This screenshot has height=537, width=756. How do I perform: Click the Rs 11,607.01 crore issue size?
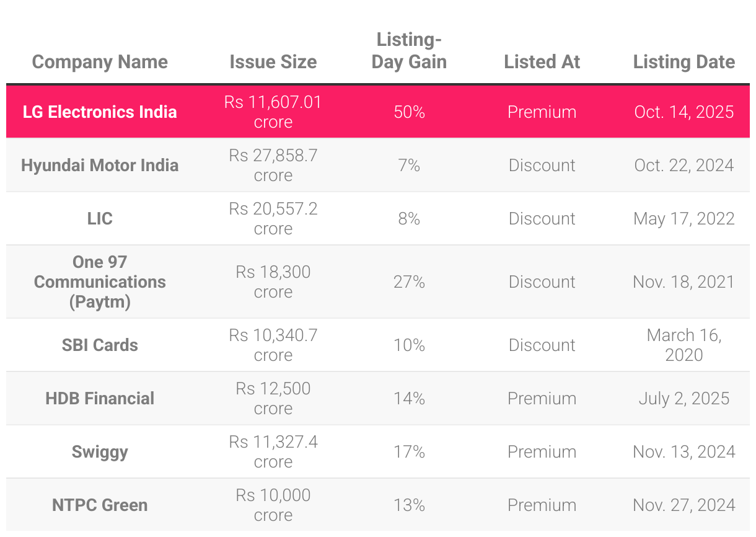pos(273,112)
